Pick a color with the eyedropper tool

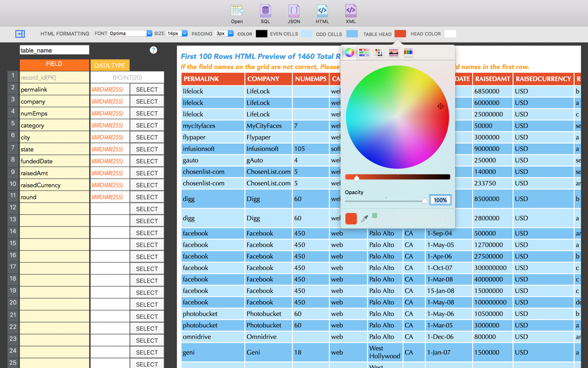click(x=364, y=219)
